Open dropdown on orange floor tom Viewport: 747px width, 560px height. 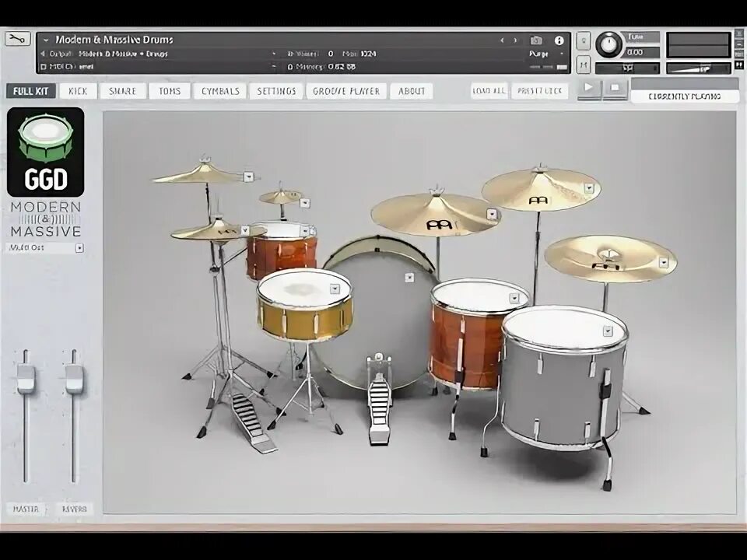coord(514,298)
